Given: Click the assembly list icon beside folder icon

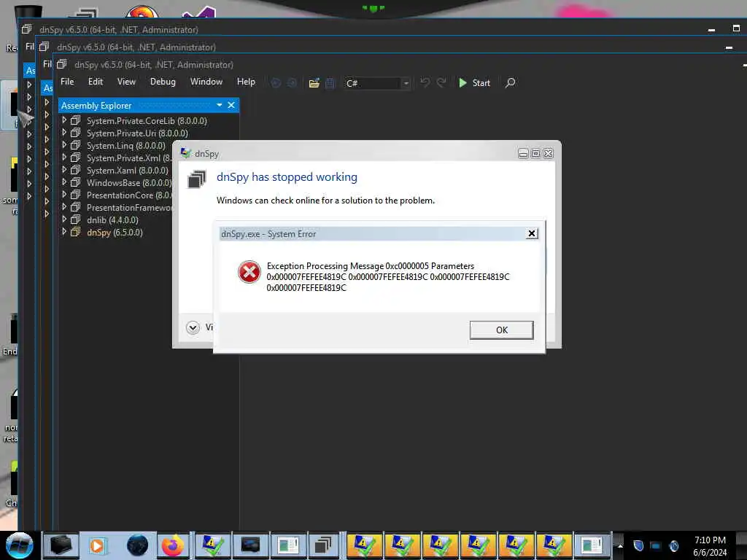Looking at the screenshot, I should pyautogui.click(x=330, y=83).
